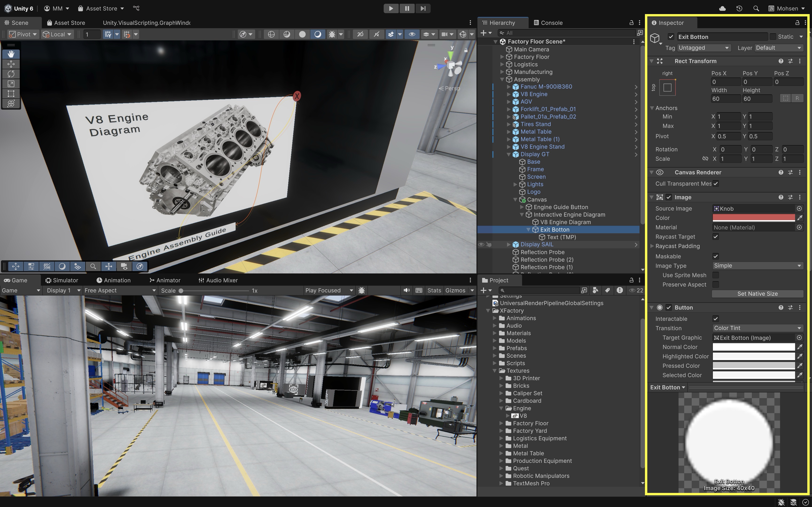Expand the Raycast Padding section

[652, 246]
